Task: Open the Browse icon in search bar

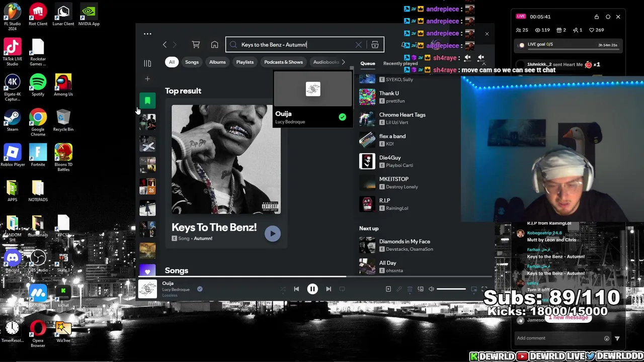Action: (375, 45)
